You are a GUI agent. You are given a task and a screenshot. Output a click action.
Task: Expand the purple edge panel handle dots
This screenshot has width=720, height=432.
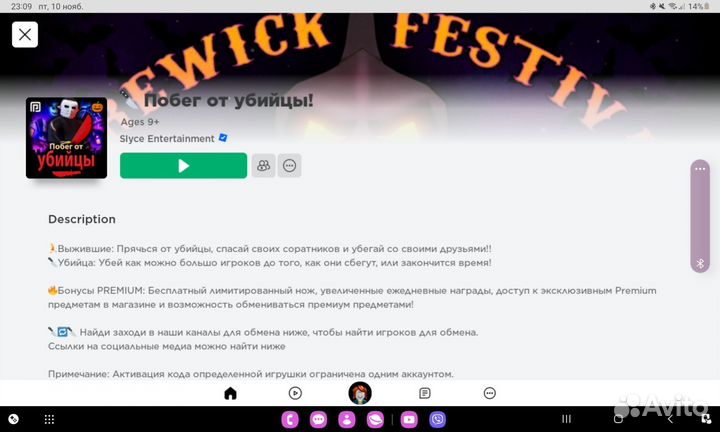(700, 169)
